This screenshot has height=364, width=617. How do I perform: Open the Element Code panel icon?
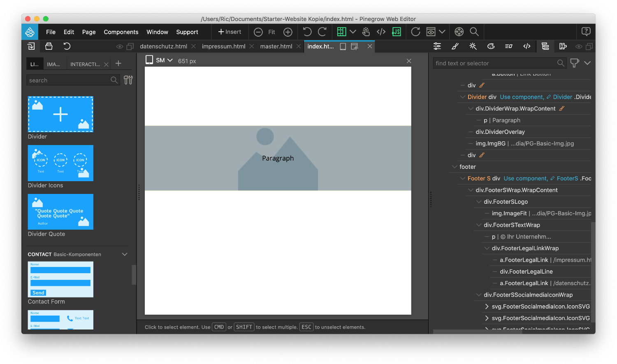point(527,46)
